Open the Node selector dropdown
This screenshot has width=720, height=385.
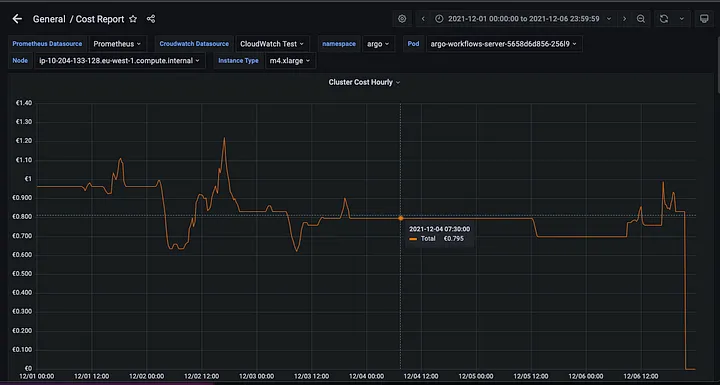click(x=119, y=61)
